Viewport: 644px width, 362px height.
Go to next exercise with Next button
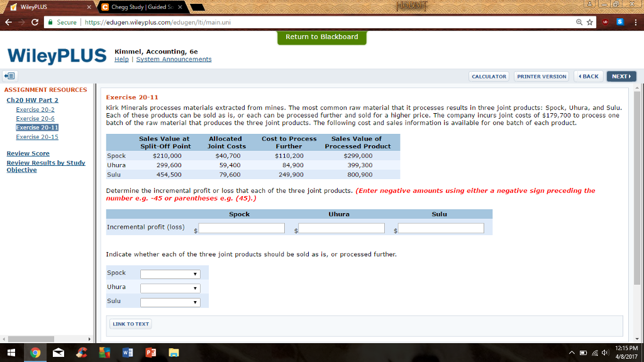coord(621,76)
